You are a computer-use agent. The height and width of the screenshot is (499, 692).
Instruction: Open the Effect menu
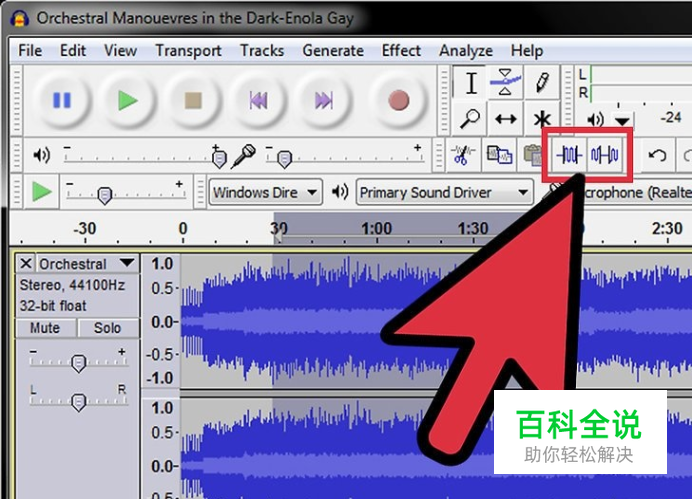(x=401, y=51)
